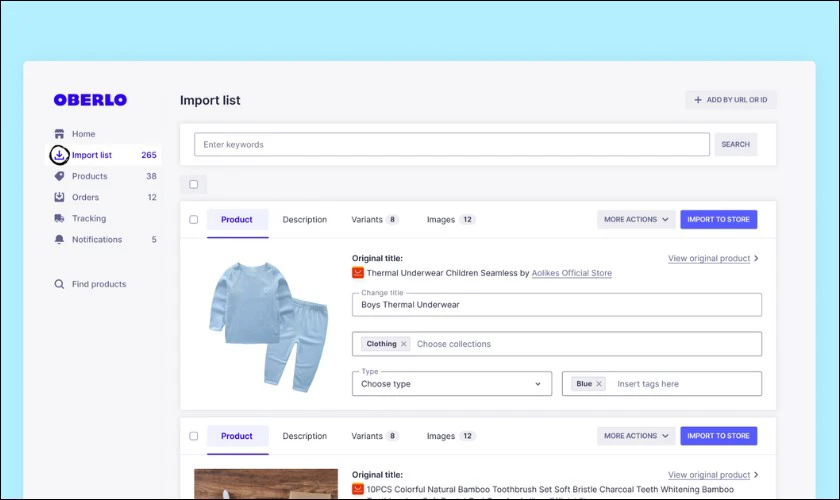Toggle the select-all products checkbox
This screenshot has width=840, height=500.
(x=193, y=184)
